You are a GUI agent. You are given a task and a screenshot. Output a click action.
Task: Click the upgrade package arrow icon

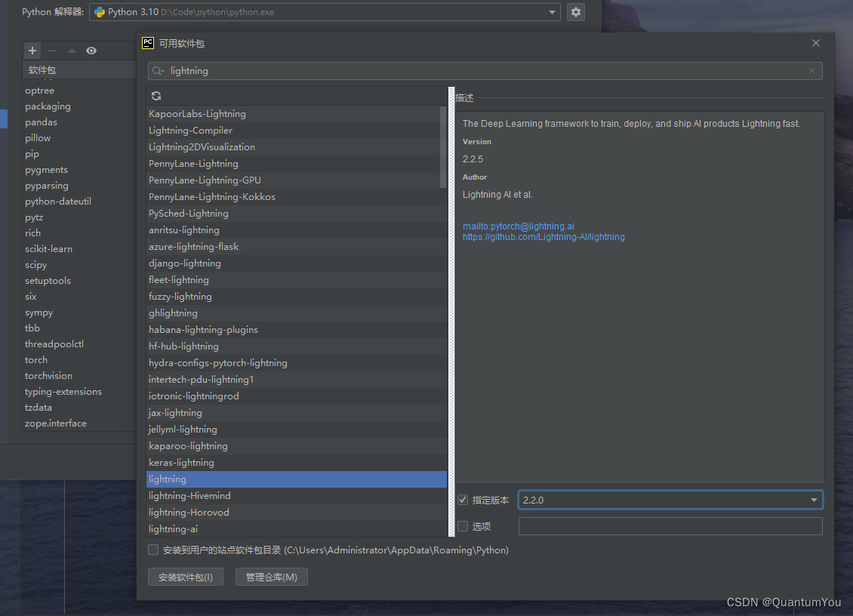tap(72, 51)
